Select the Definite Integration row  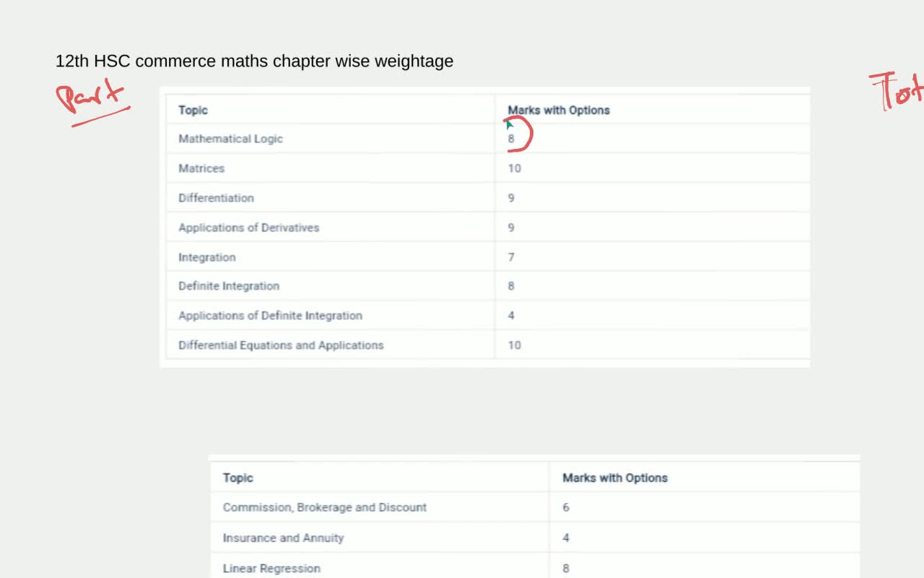(488, 286)
